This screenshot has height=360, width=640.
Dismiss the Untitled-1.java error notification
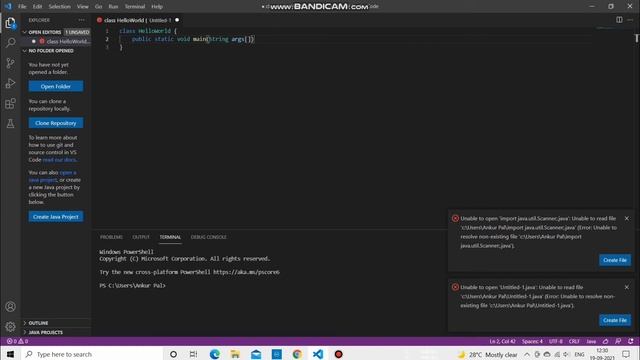[x=627, y=287]
